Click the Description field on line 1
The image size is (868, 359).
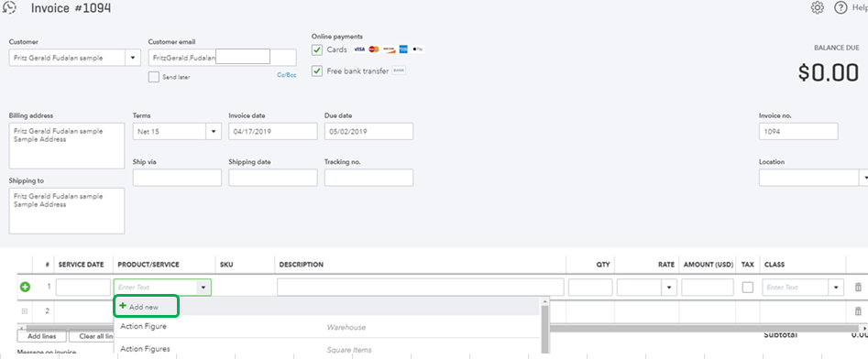(421, 287)
